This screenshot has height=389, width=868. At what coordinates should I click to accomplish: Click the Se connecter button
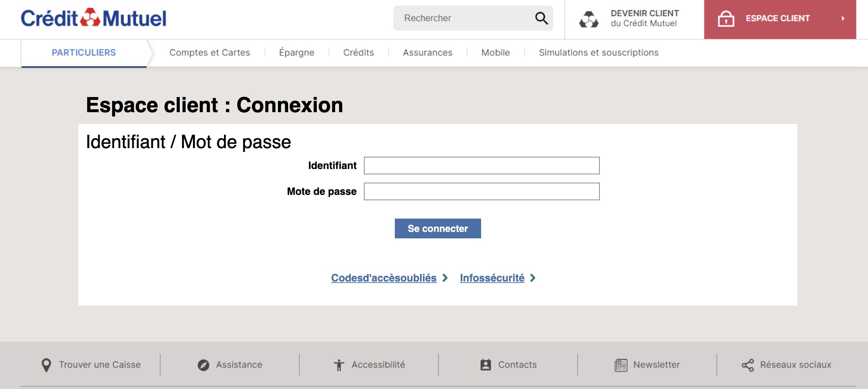point(438,228)
